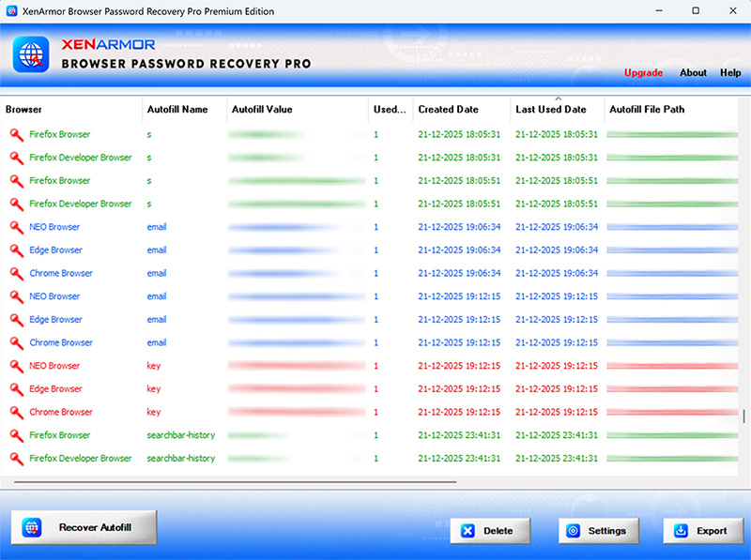Click the XenArmor globe logo icon

pos(31,53)
